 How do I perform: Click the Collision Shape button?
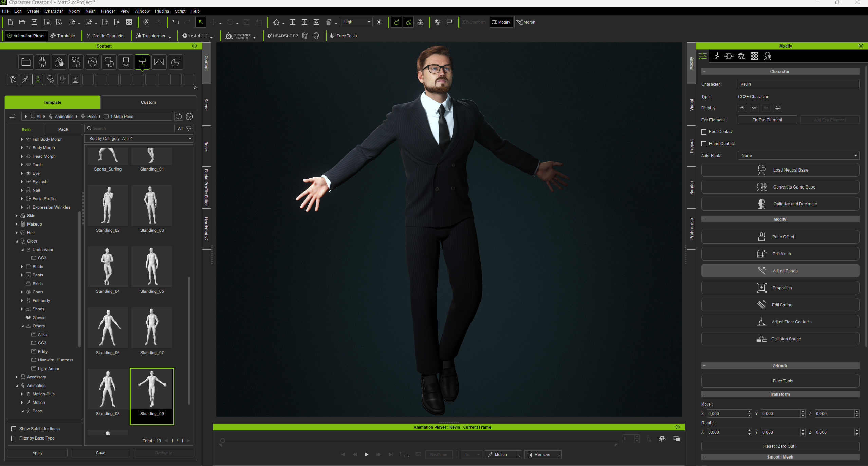780,339
